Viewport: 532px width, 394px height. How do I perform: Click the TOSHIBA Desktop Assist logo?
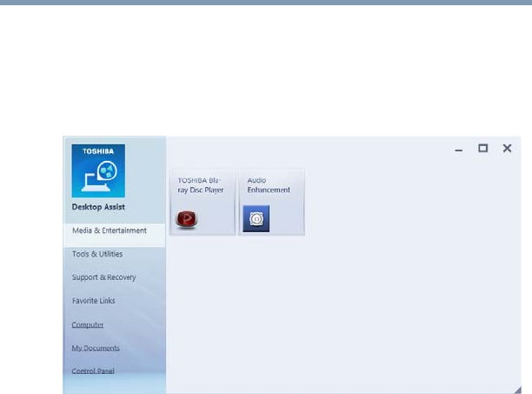point(98,170)
